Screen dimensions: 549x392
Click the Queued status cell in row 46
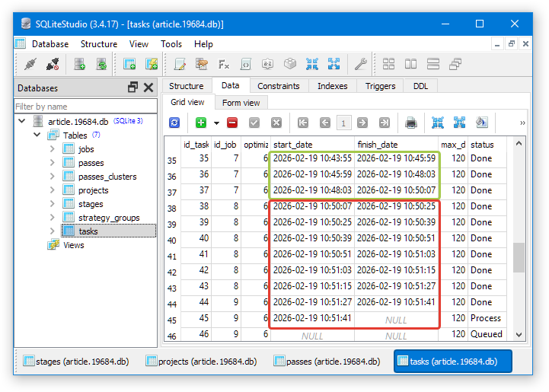tap(487, 334)
